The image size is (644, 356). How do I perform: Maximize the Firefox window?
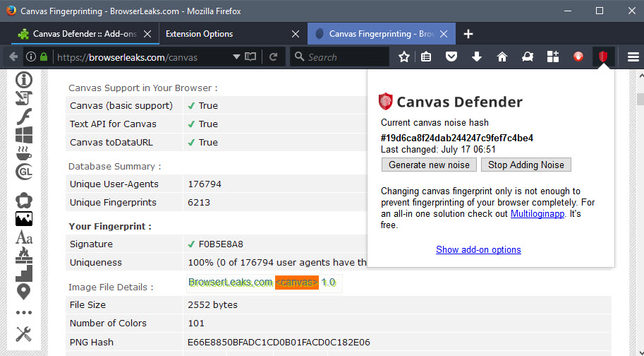point(600,11)
